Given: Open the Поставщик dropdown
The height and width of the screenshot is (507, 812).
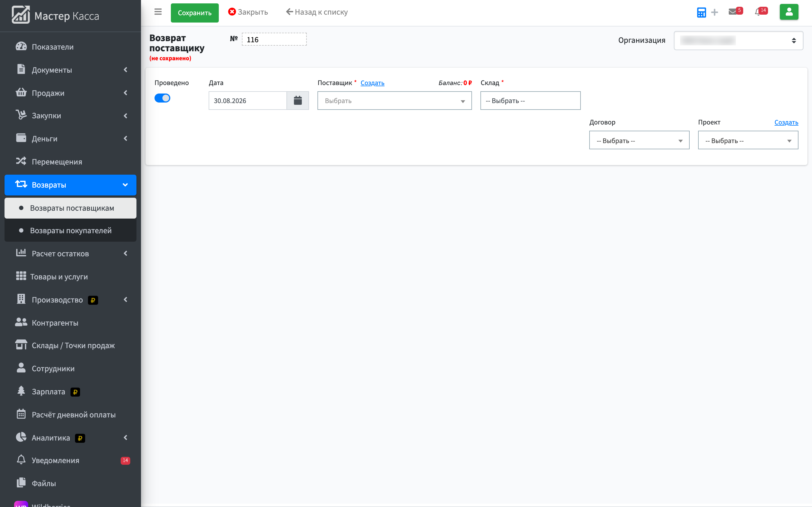Looking at the screenshot, I should click(x=395, y=101).
